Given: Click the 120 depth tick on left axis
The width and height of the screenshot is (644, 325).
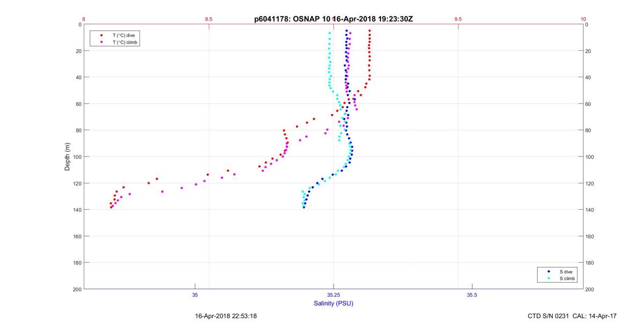Looking at the screenshot, I should pos(77,183).
